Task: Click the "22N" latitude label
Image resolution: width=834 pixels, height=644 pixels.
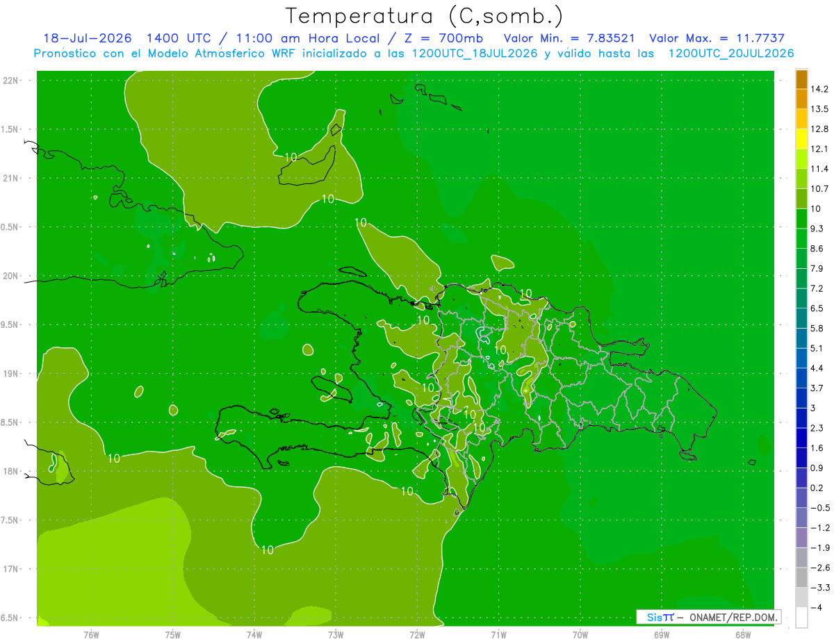Action: (x=10, y=81)
